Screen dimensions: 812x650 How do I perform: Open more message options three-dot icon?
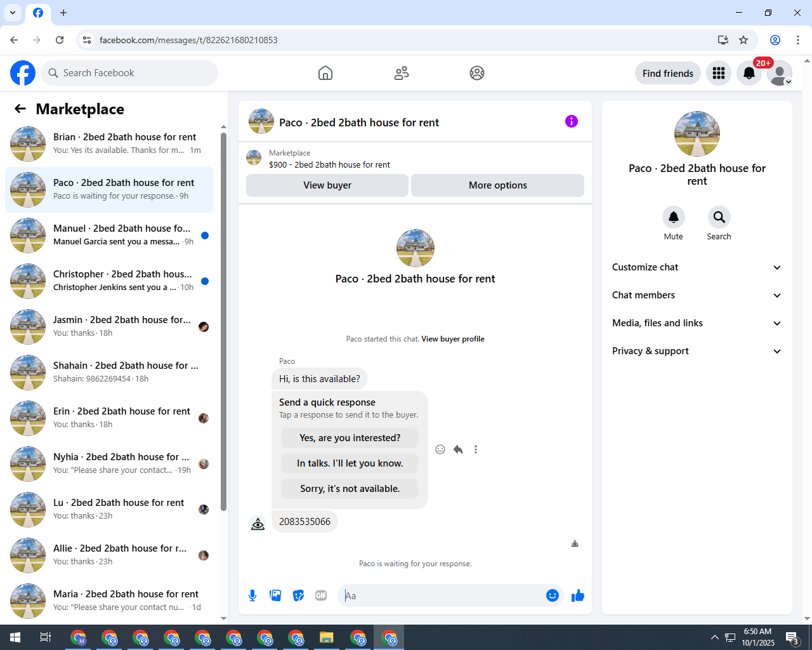(476, 449)
